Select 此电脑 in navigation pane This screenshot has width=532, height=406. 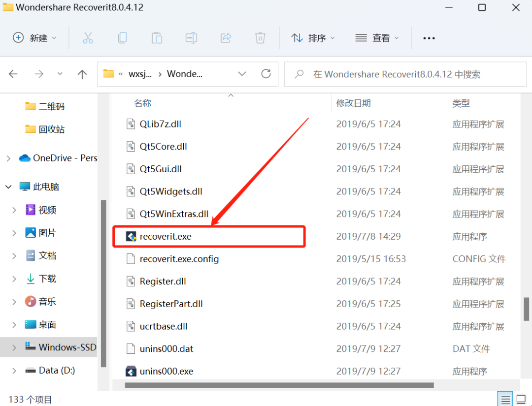[39, 187]
